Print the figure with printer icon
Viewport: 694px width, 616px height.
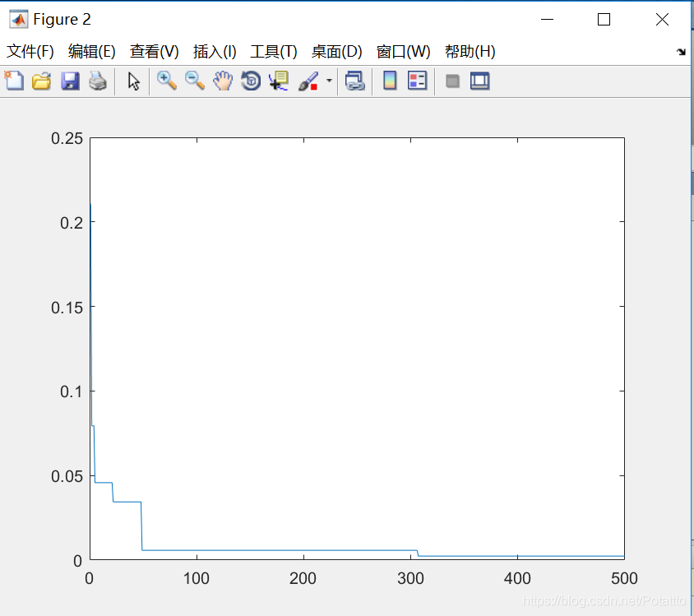pyautogui.click(x=98, y=81)
